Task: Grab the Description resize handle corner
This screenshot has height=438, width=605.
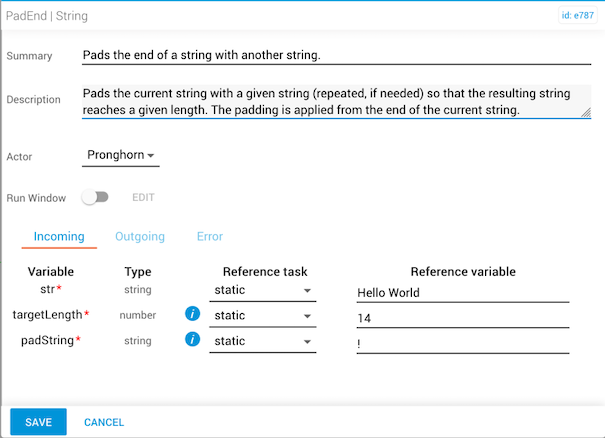Action: [x=585, y=113]
